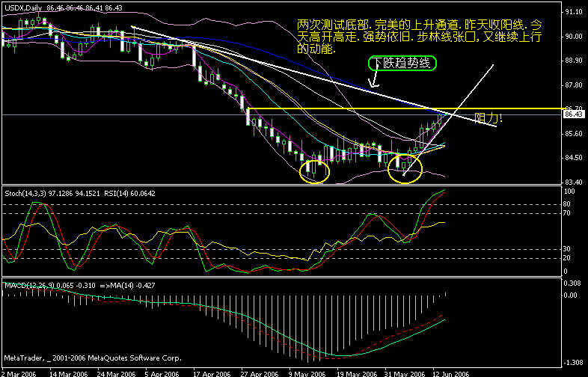588x377 pixels.
Task: Click the yellow Chinese commentary text block
Action: (419, 37)
